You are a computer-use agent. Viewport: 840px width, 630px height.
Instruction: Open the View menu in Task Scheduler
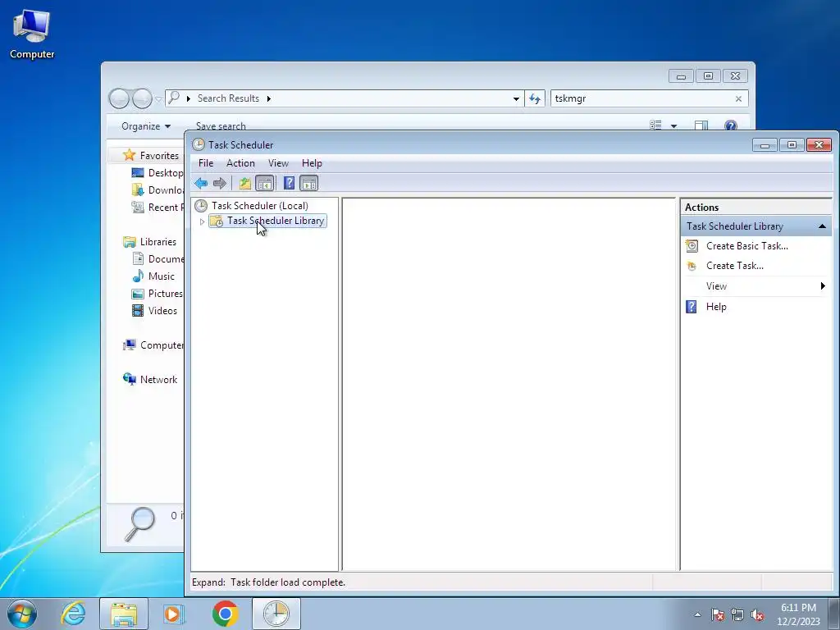click(278, 163)
